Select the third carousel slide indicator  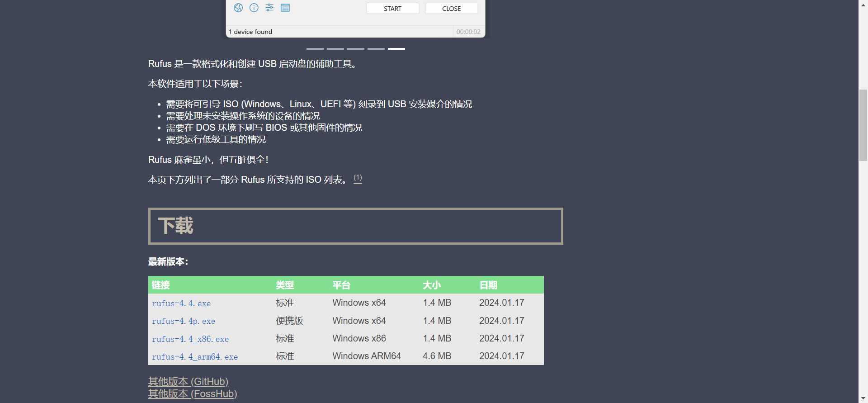click(355, 48)
